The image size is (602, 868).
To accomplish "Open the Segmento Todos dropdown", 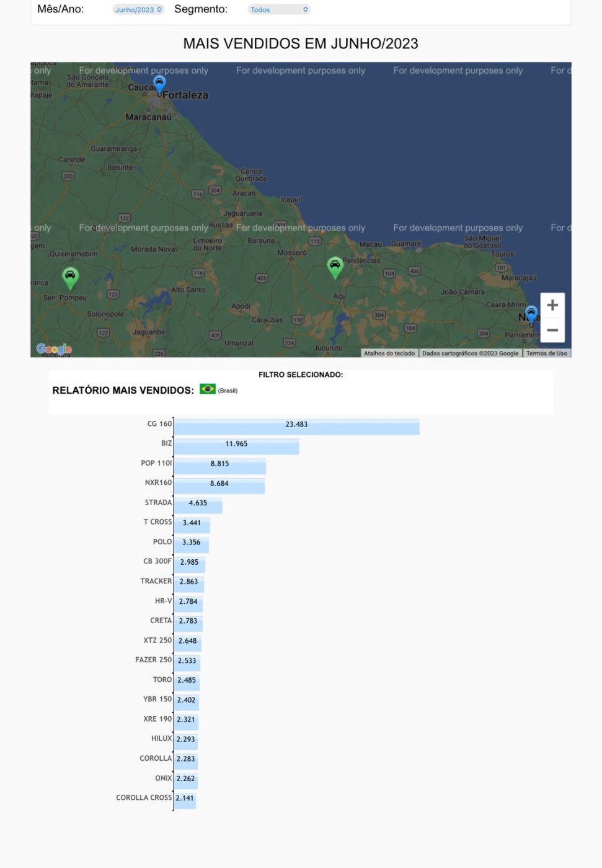I will [x=279, y=9].
